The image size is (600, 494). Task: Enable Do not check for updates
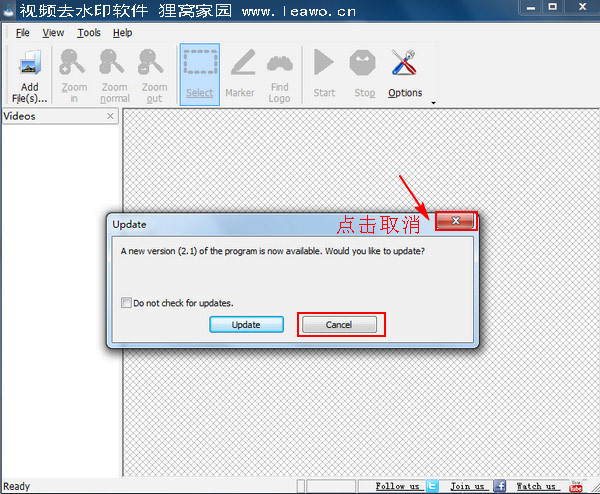126,303
